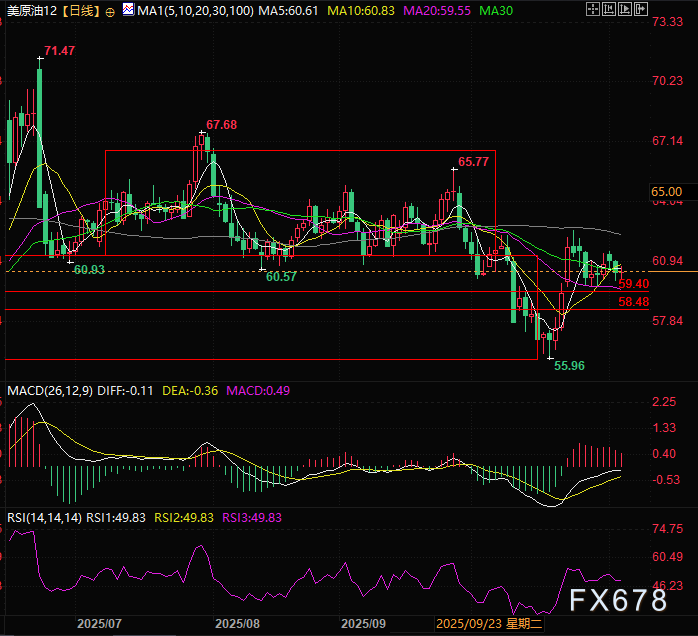The width and height of the screenshot is (698, 636).
Task: Click the 2025/08 date on time axis
Action: coord(238,622)
